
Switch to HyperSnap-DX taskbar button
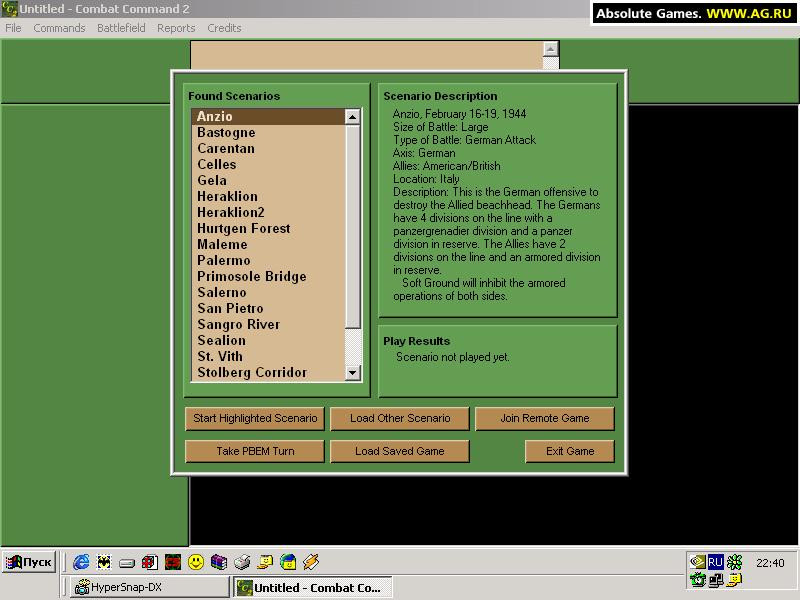(x=149, y=587)
